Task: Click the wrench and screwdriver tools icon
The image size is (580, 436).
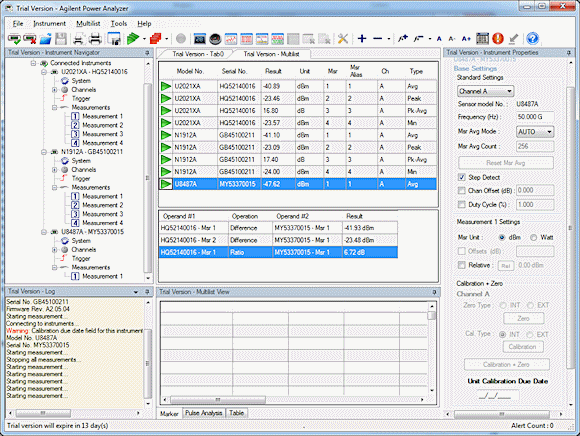Action: (x=343, y=38)
